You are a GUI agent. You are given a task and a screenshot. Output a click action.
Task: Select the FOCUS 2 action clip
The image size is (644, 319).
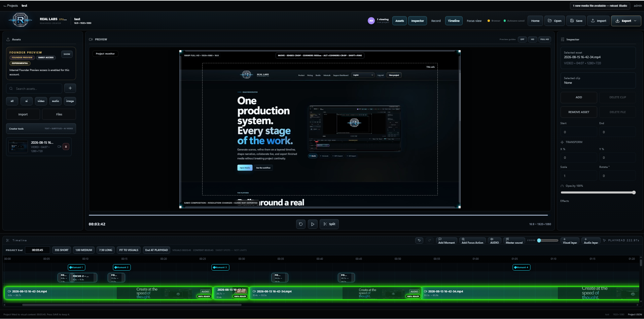[x=83, y=278]
